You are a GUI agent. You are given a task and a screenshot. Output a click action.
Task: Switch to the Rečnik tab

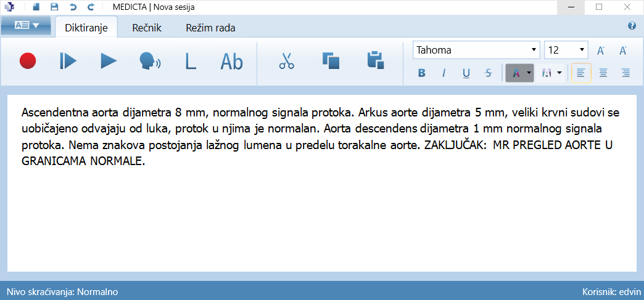coord(147,28)
